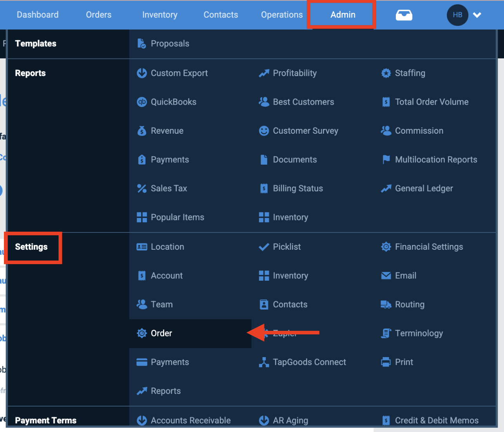Viewport: 504px width, 432px height.
Task: Click the General Ledger chart icon
Action: 386,189
